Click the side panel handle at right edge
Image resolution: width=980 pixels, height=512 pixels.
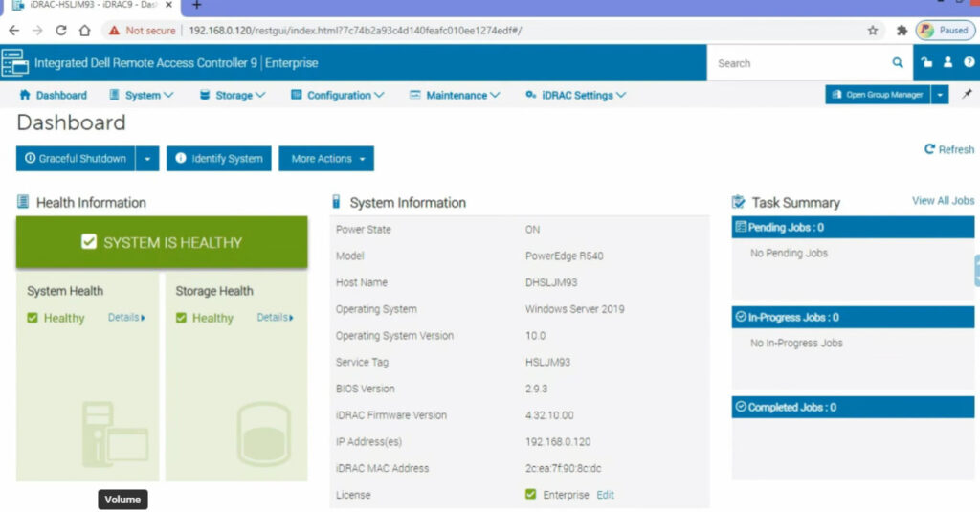(977, 270)
